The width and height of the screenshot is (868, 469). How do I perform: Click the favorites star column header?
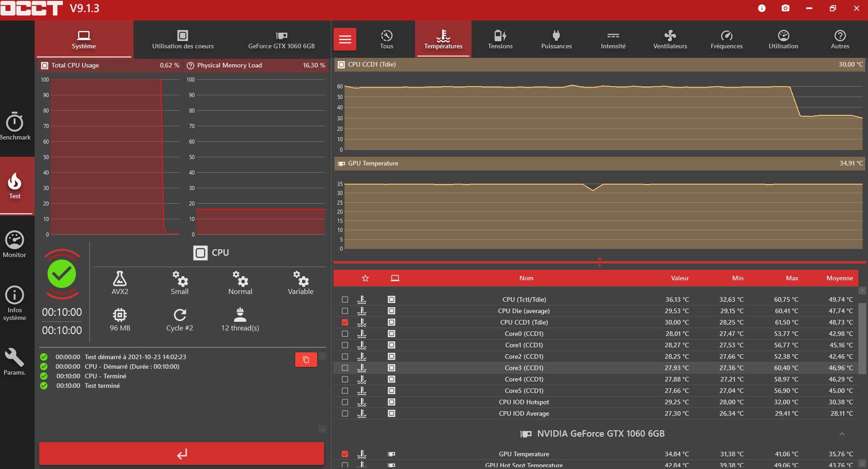point(365,278)
